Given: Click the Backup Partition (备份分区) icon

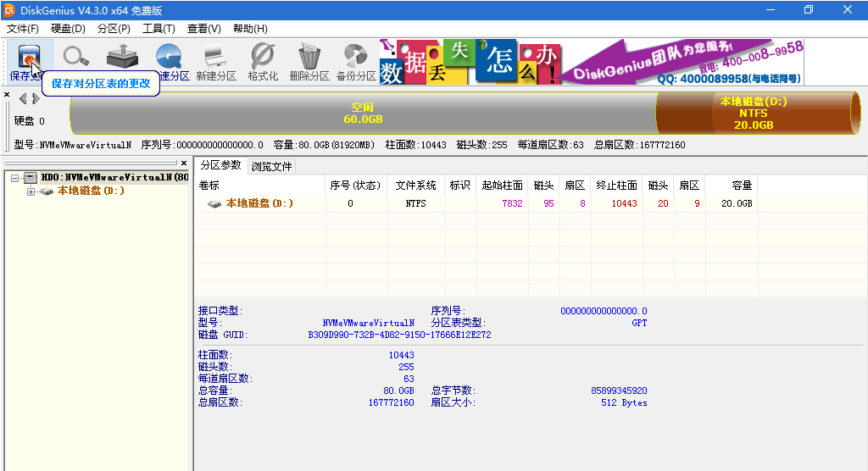Looking at the screenshot, I should point(356,62).
